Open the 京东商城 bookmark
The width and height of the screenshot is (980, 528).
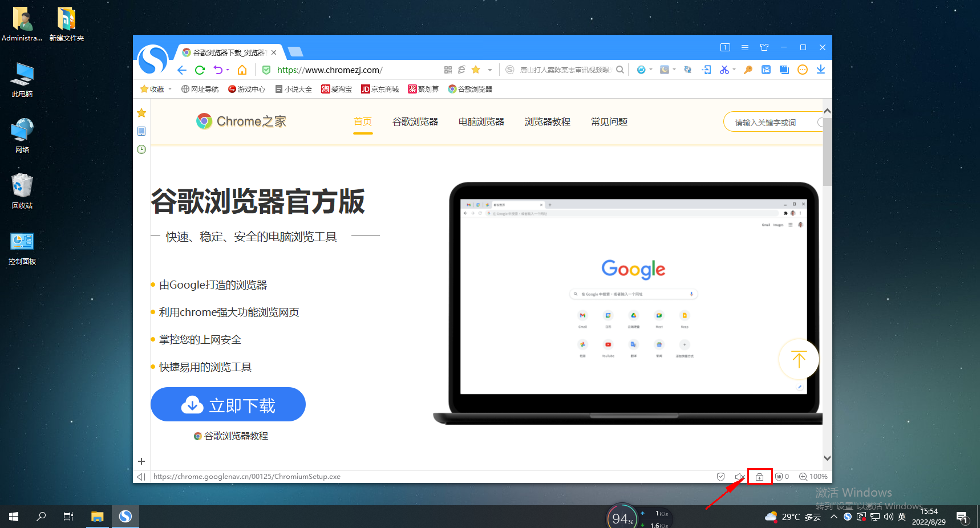tap(380, 89)
